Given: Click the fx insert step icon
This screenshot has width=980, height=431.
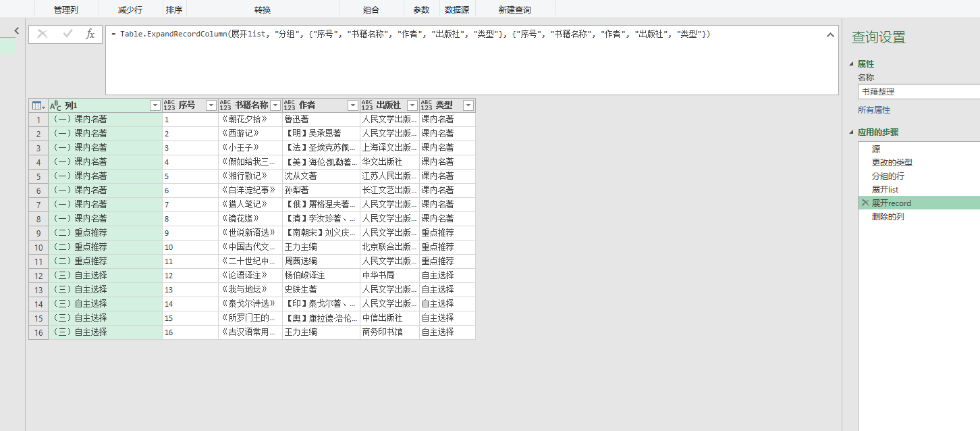Looking at the screenshot, I should click(x=90, y=34).
